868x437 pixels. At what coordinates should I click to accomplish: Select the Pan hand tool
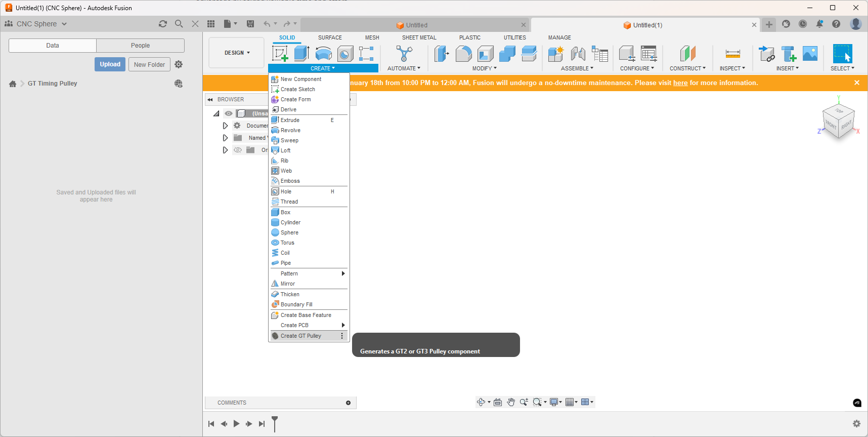(511, 402)
